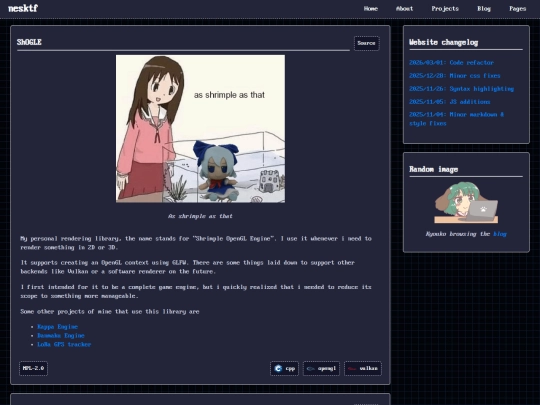Go to the Home nav item

click(x=371, y=9)
